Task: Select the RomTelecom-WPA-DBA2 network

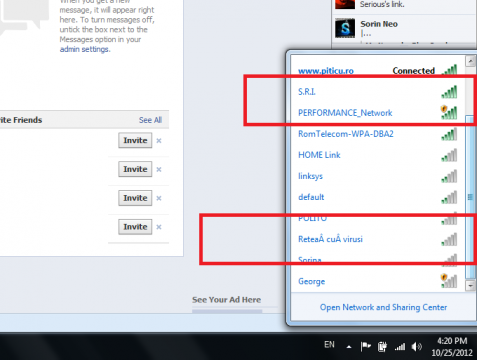Action: (x=378, y=134)
